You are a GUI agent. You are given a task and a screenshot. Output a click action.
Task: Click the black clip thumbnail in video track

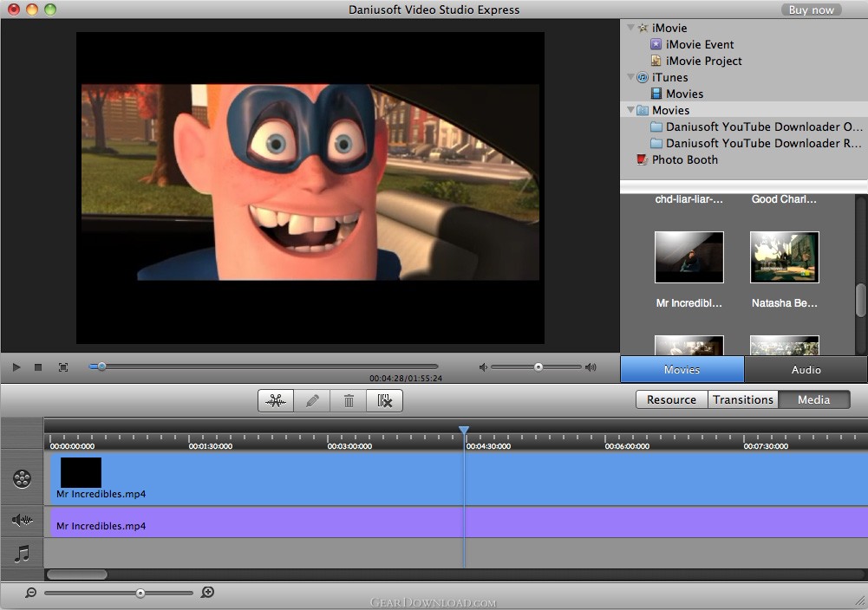pyautogui.click(x=81, y=472)
